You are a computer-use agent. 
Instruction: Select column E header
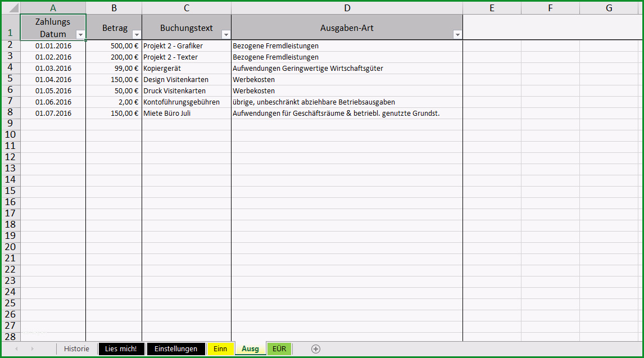(492, 8)
